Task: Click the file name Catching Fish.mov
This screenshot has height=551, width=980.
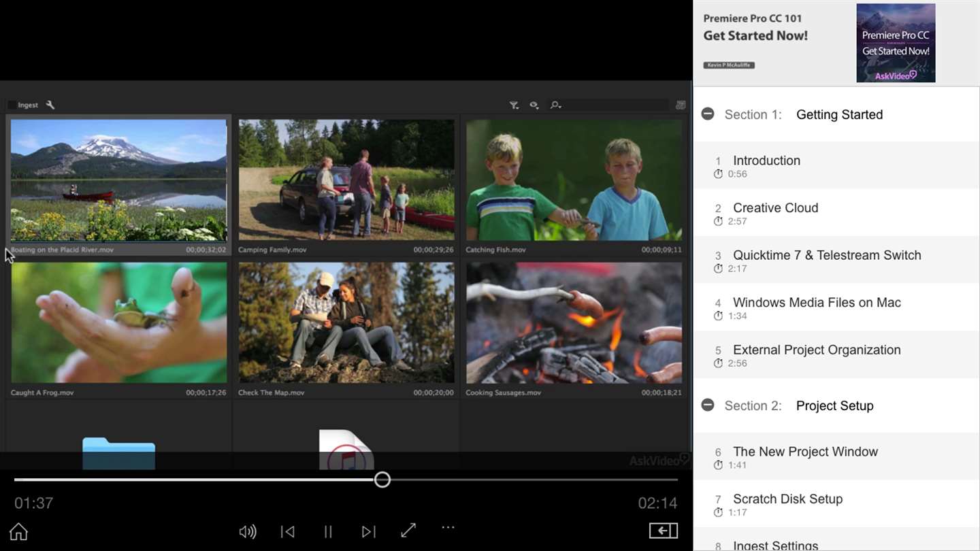Action: pos(495,250)
